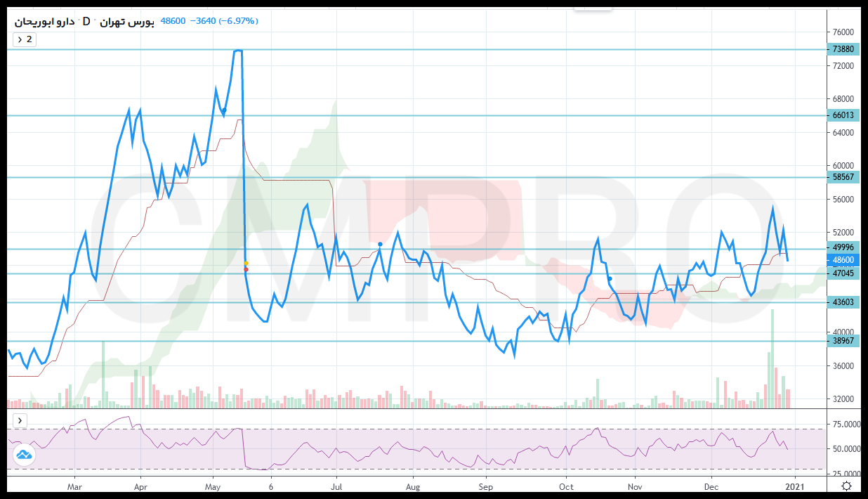The height and width of the screenshot is (499, 868).
Task: Click the Sep label on time axis
Action: tap(485, 486)
